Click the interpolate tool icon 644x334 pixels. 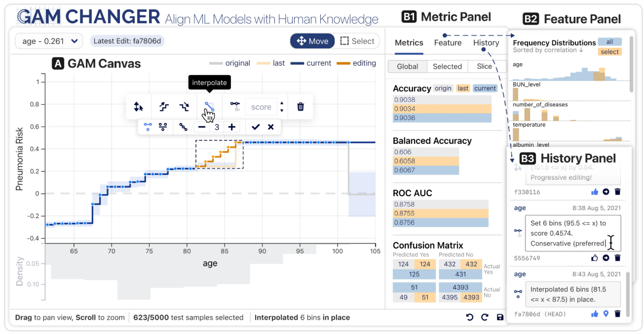(x=209, y=106)
